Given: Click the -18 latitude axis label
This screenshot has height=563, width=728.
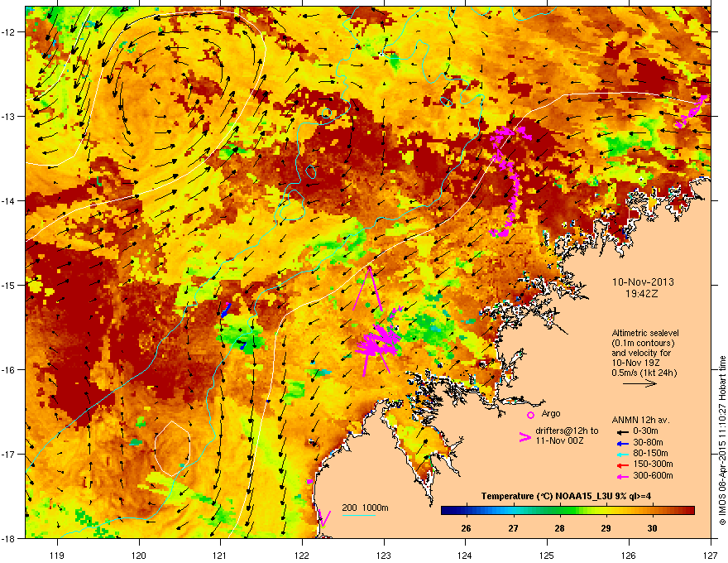Looking at the screenshot, I should click(8, 538).
